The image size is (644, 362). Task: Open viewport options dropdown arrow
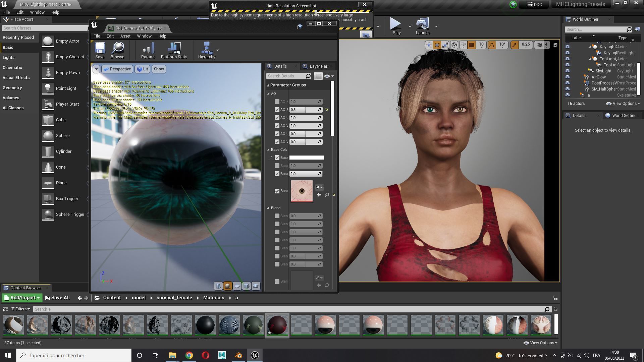coord(96,69)
